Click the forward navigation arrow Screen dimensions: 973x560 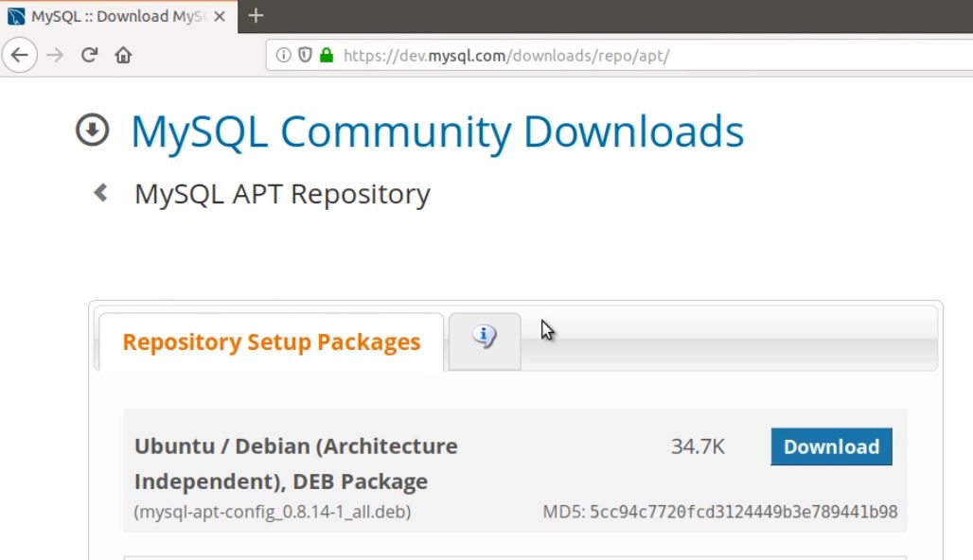pyautogui.click(x=55, y=55)
